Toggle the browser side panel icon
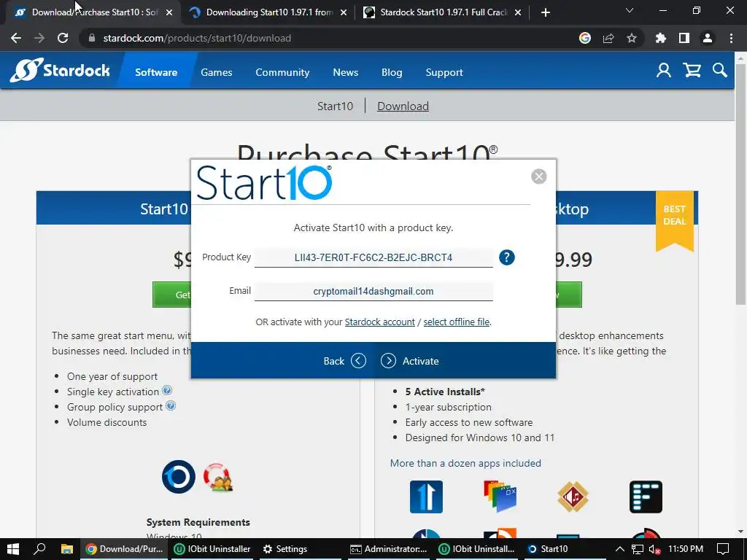Image resolution: width=747 pixels, height=560 pixels. coord(684,38)
